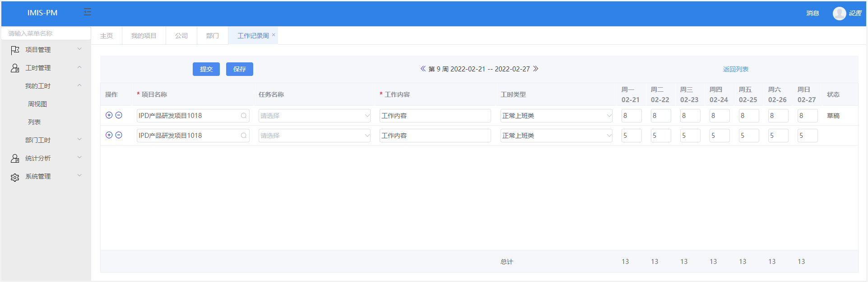Image resolution: width=868 pixels, height=282 pixels.
Task: Click the 返回列表 link
Action: click(x=735, y=69)
